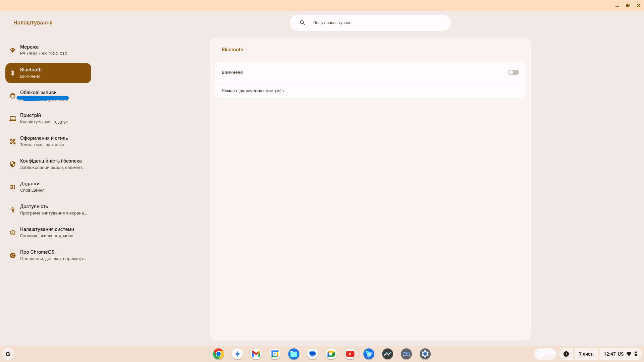Viewport: 644px width, 362px height.
Task: Click the app launcher button in the corner
Action: 8,354
